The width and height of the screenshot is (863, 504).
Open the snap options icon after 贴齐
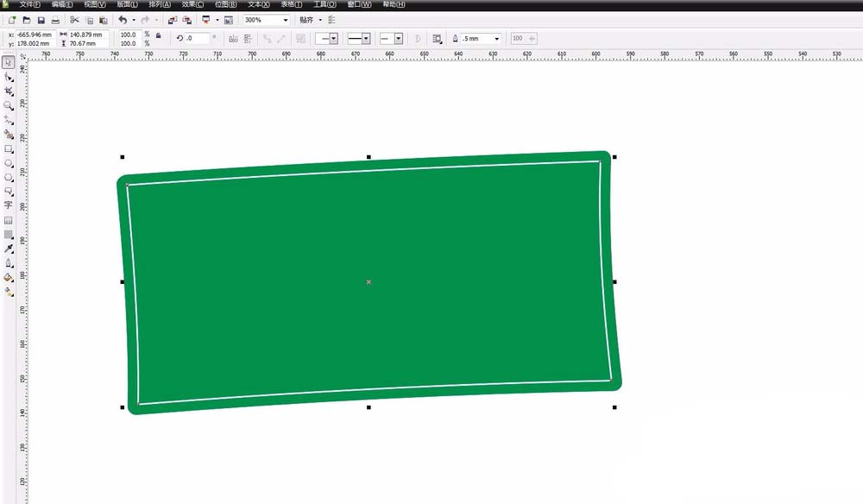331,20
